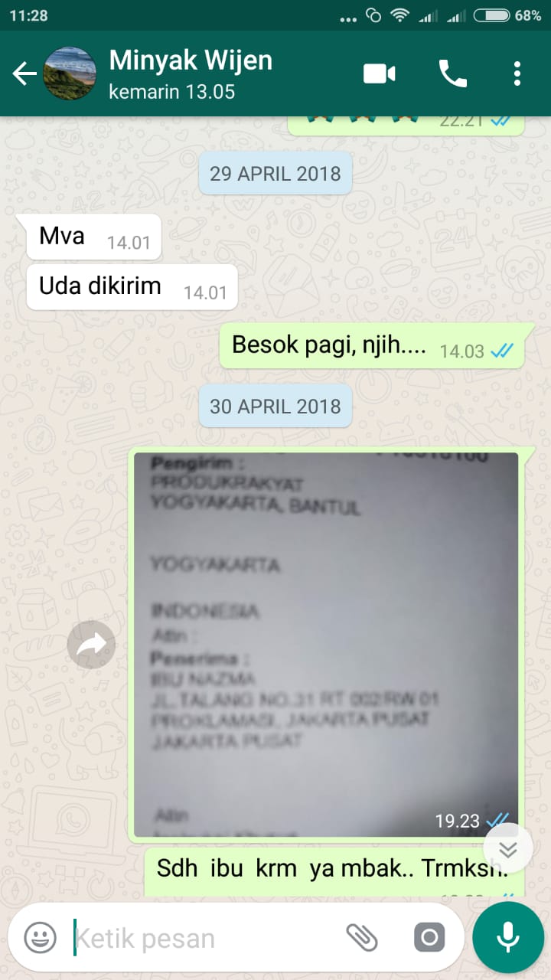
Task: Open the emoji picker
Action: tap(40, 938)
